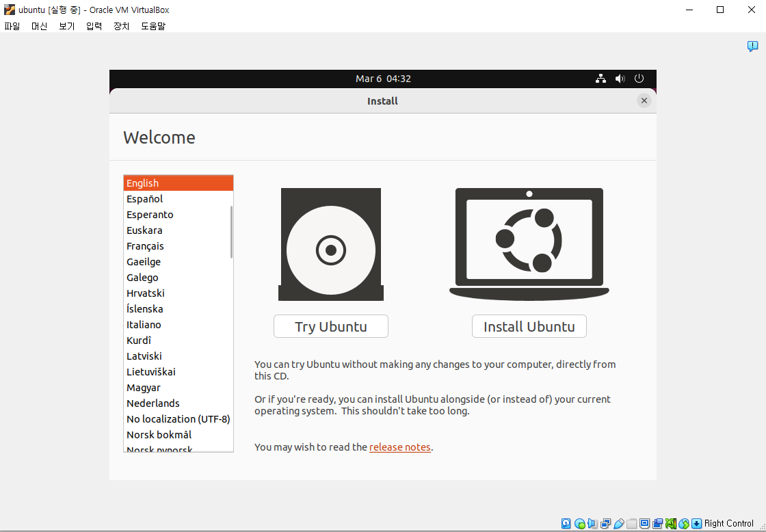The width and height of the screenshot is (766, 532).
Task: Click Ubuntu network status icon in top bar
Action: 601,79
